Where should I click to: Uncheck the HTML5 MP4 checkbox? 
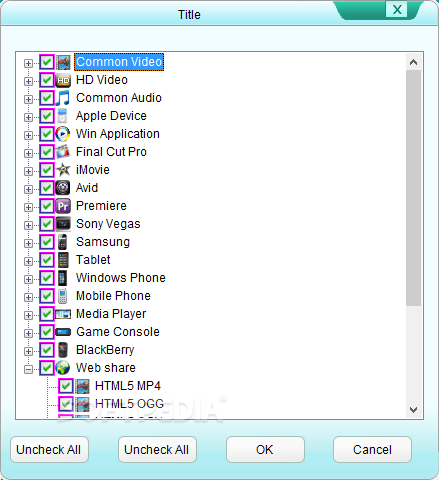(66, 386)
